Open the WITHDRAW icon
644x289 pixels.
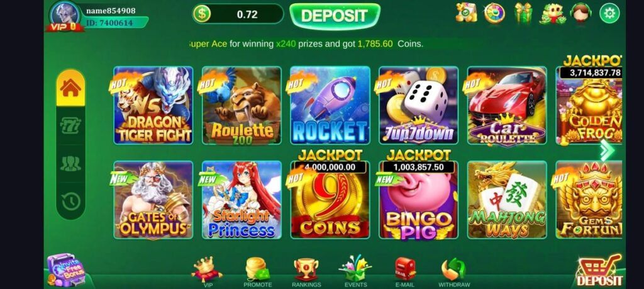(454, 272)
